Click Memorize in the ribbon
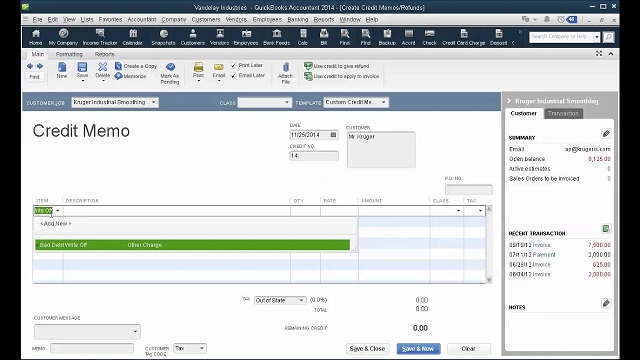The width and height of the screenshot is (640, 360). [131, 76]
